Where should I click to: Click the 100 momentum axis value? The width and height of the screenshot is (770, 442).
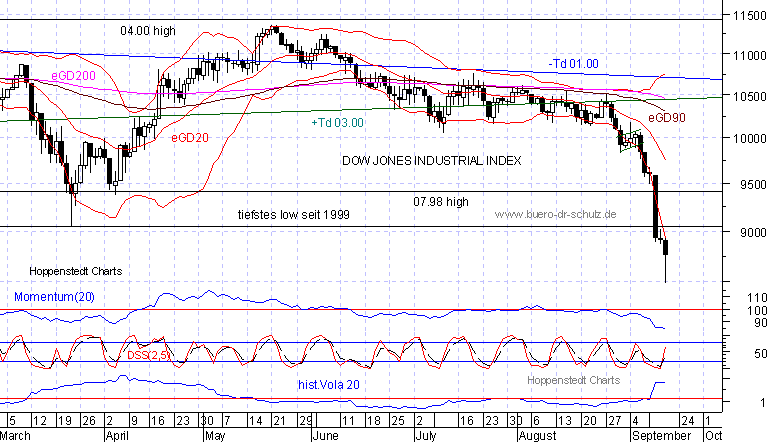tap(757, 310)
